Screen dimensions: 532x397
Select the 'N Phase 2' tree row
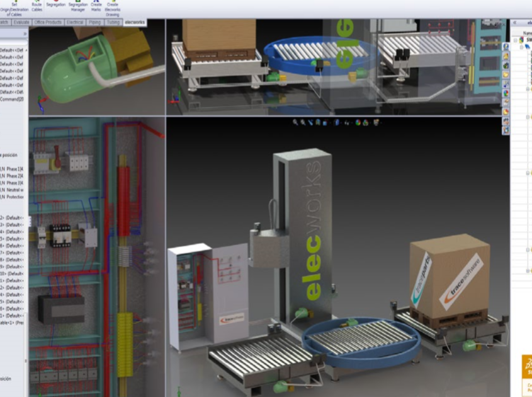point(12,176)
